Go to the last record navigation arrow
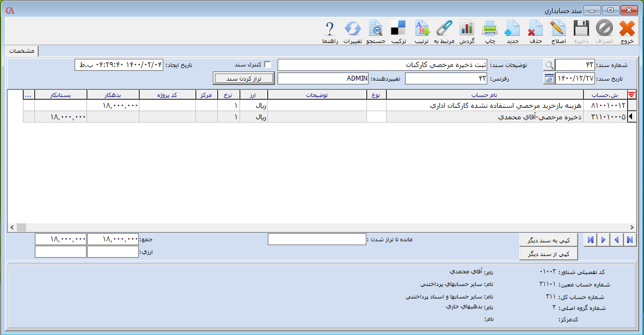Screen dimensions: 644x335 (590, 240)
